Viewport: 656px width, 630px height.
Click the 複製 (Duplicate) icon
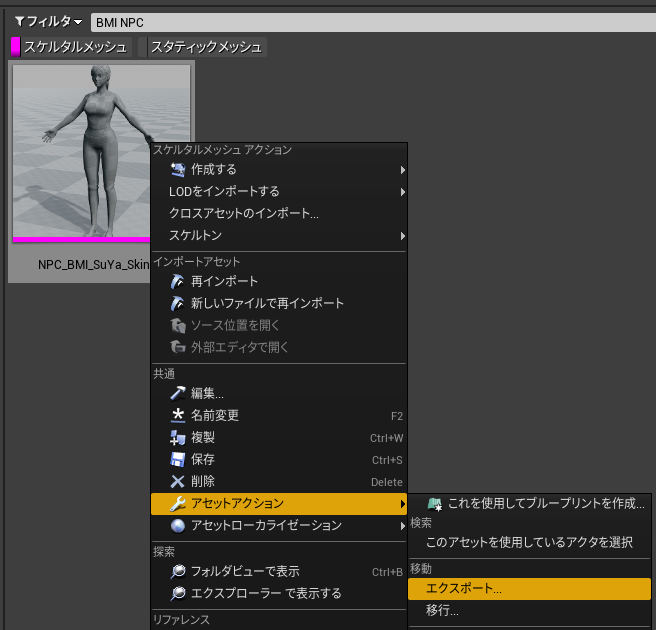coord(177,438)
